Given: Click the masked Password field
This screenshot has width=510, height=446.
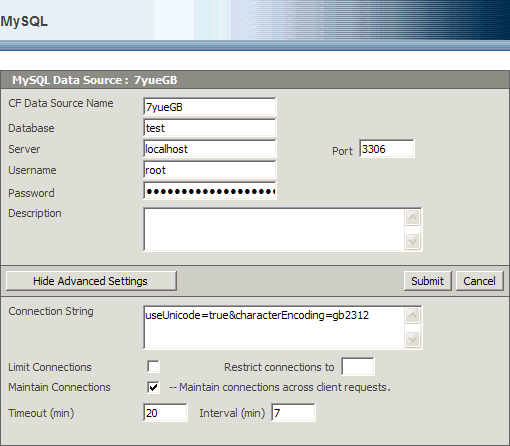Looking at the screenshot, I should tap(210, 191).
